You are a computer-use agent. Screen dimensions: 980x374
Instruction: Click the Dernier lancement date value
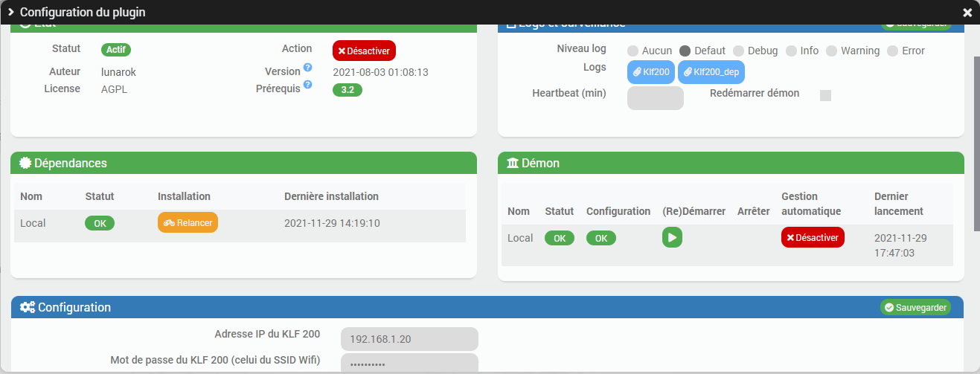[900, 245]
